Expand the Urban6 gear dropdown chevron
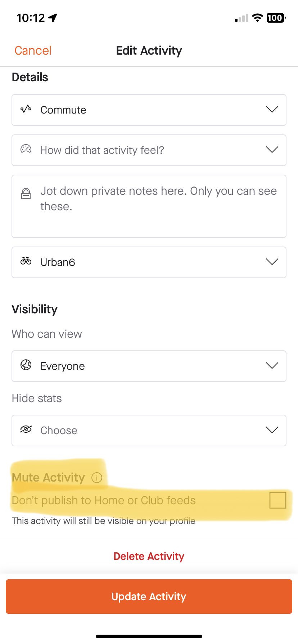The image size is (298, 644). click(272, 262)
